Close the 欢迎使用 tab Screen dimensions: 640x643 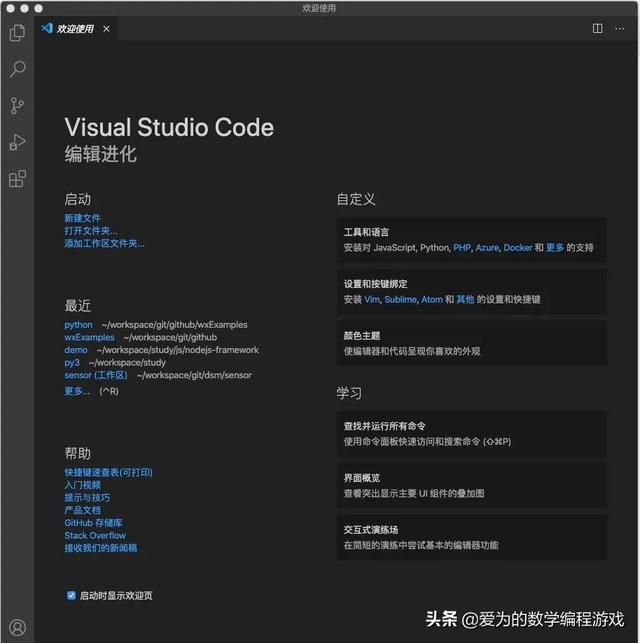[106, 29]
